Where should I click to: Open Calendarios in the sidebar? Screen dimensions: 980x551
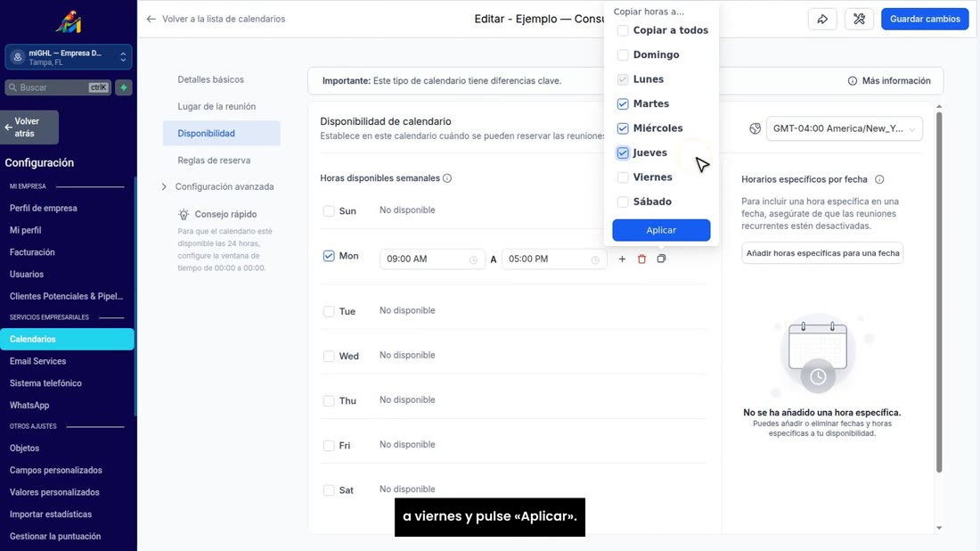click(x=67, y=339)
